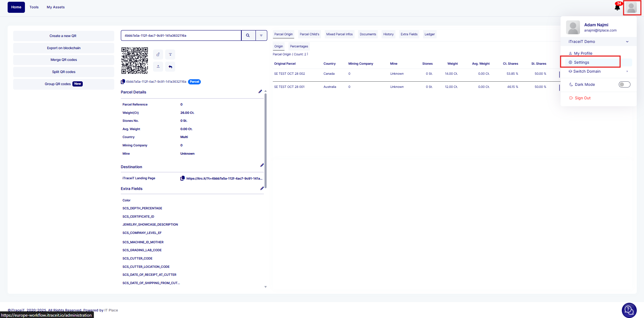Click the Create a new QR button
The image size is (644, 318).
(63, 36)
